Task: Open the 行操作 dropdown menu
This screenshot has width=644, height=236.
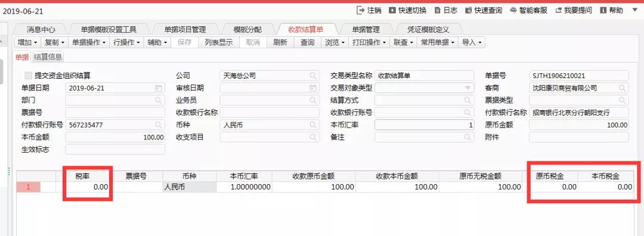Action: pos(126,42)
